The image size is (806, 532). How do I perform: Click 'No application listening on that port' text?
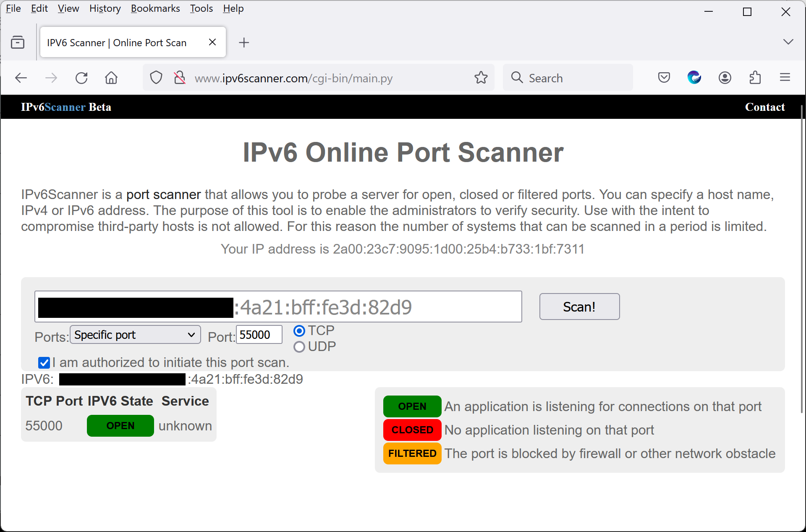click(549, 430)
